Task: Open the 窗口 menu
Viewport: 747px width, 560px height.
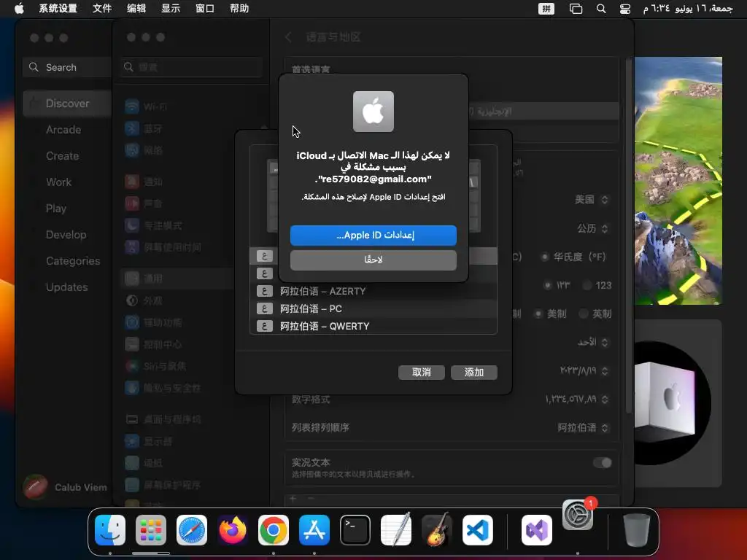Action: 205,9
